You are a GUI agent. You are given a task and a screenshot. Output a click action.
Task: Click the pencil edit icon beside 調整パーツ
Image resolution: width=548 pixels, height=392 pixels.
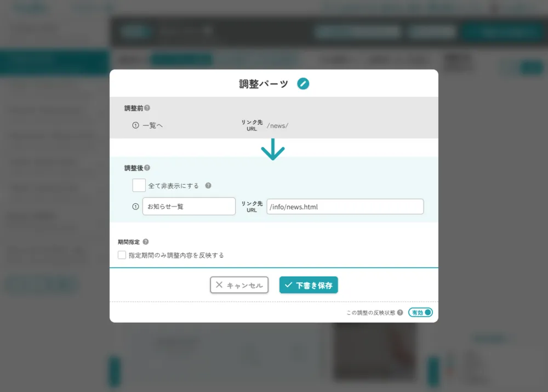[303, 83]
